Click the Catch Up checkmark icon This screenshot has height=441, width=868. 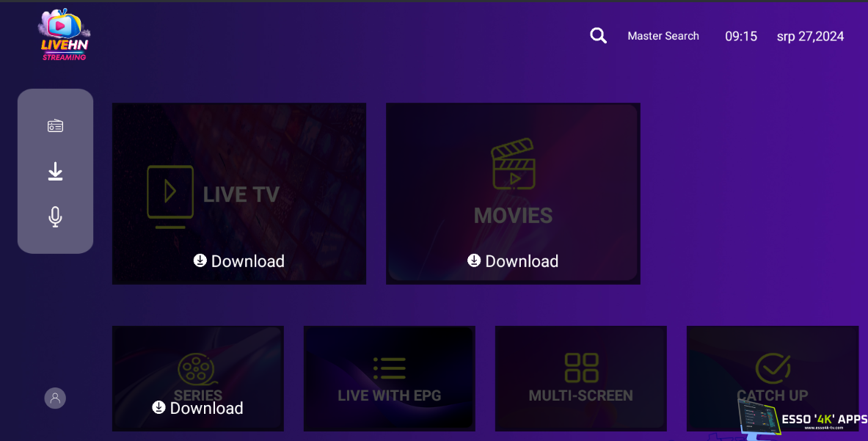point(772,368)
